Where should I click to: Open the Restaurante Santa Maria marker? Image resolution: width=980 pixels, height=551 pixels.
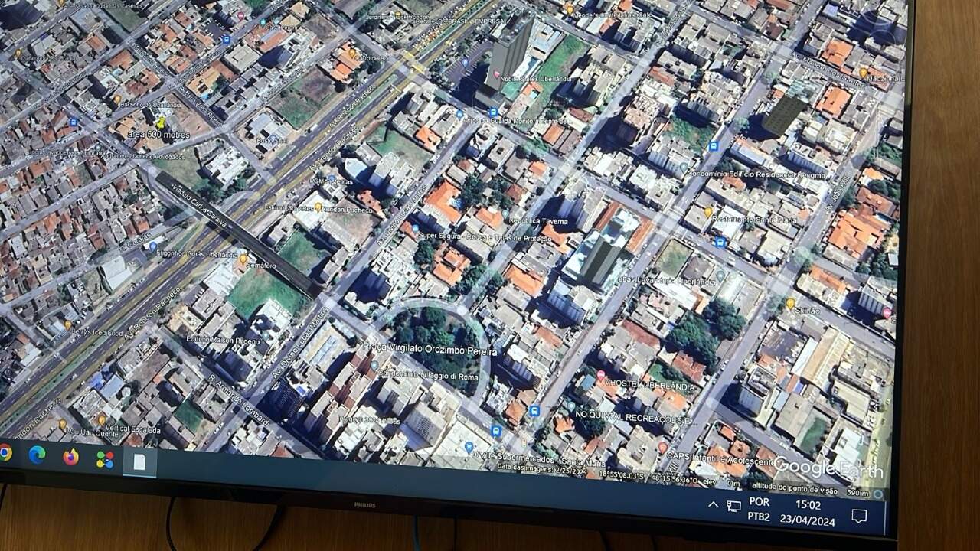[708, 211]
